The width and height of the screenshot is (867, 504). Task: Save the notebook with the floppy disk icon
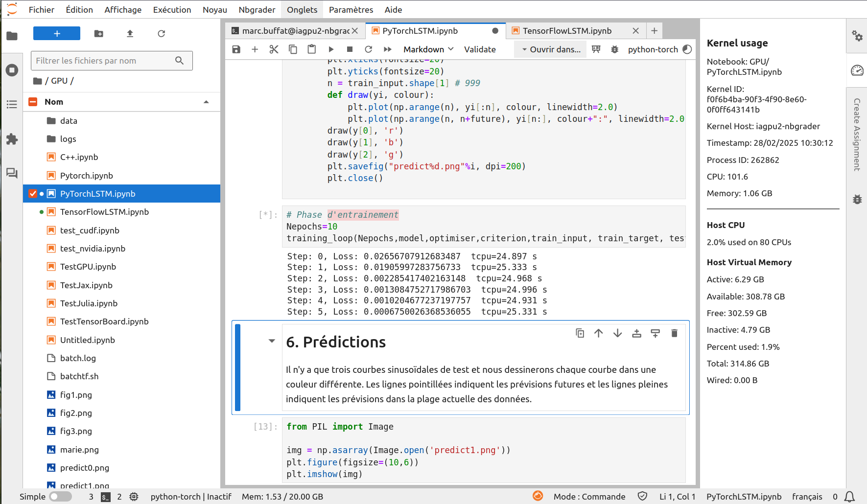pyautogui.click(x=236, y=49)
